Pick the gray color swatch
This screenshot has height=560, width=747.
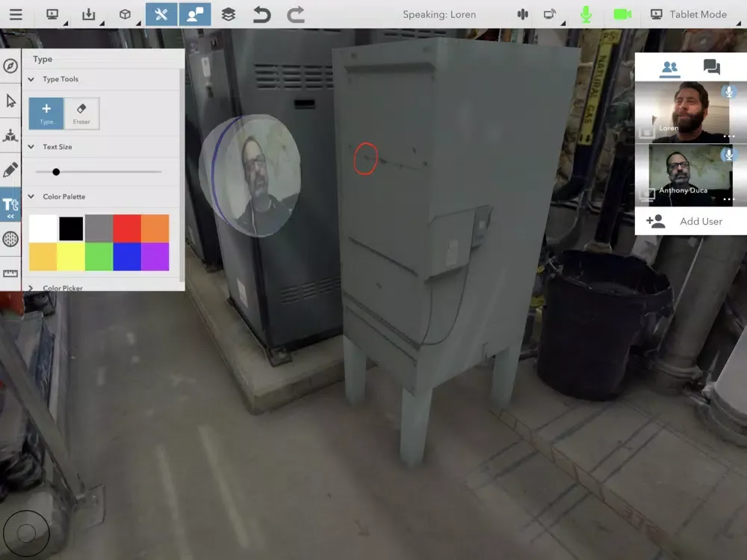point(99,228)
